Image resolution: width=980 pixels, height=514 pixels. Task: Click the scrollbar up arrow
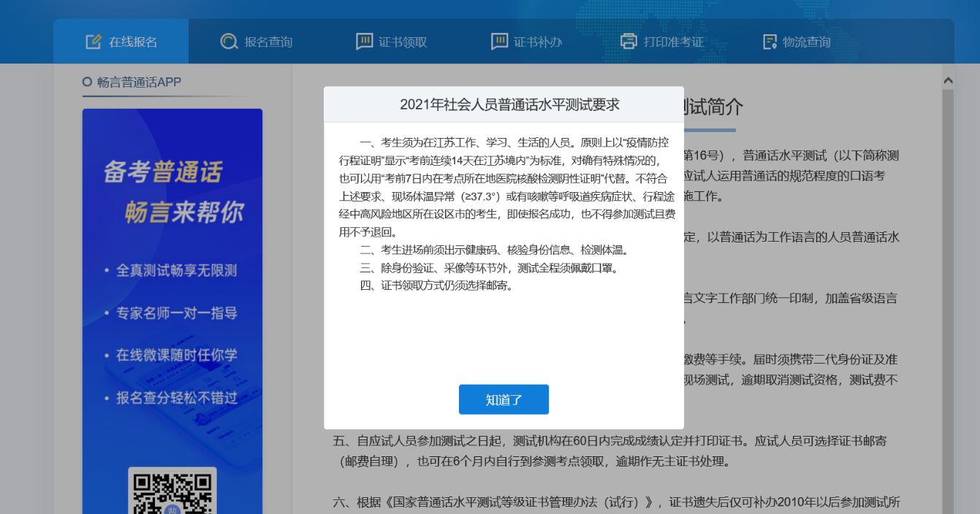[x=948, y=80]
